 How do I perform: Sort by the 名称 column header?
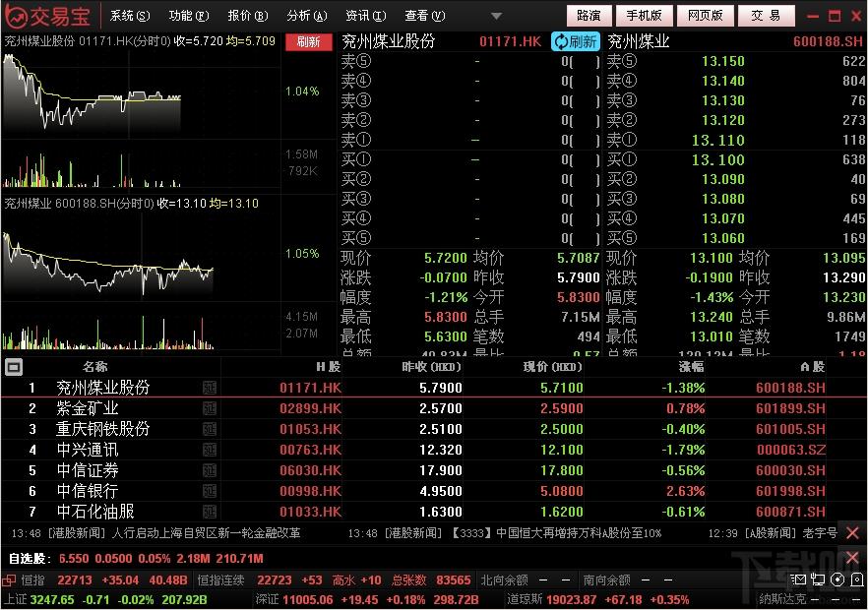[94, 367]
